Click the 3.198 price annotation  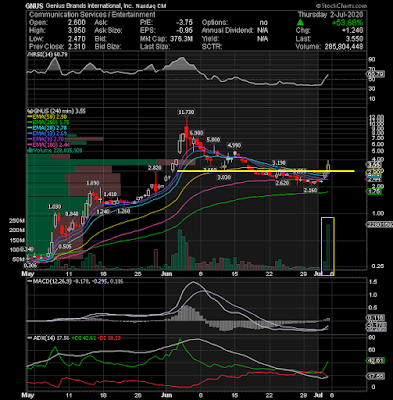coord(279,163)
